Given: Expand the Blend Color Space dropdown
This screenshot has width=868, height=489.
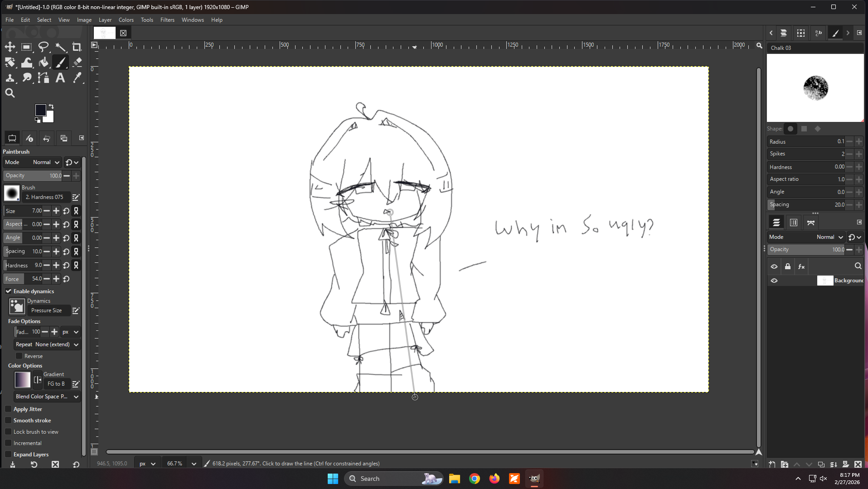Looking at the screenshot, I should click(47, 397).
